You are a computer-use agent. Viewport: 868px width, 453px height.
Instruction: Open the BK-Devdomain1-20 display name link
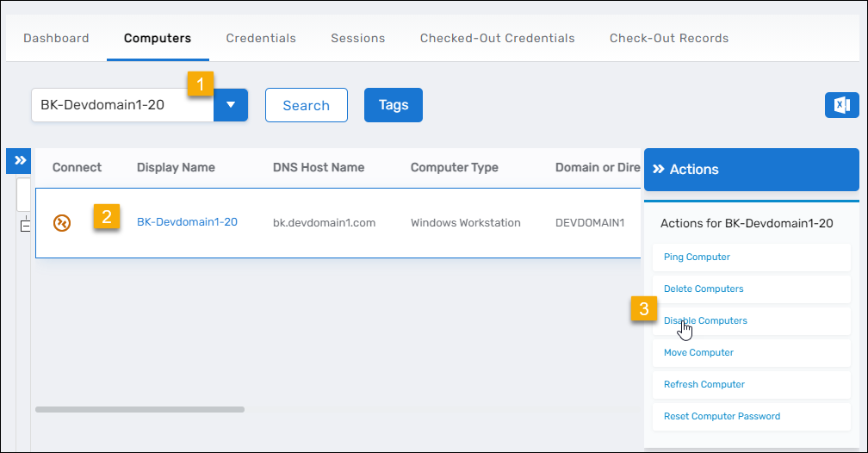(187, 222)
